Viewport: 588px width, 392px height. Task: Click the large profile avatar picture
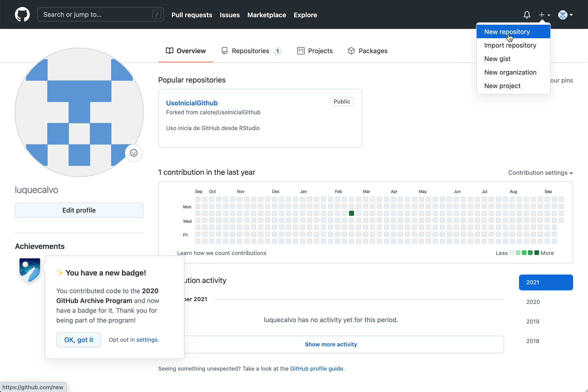coord(79,112)
